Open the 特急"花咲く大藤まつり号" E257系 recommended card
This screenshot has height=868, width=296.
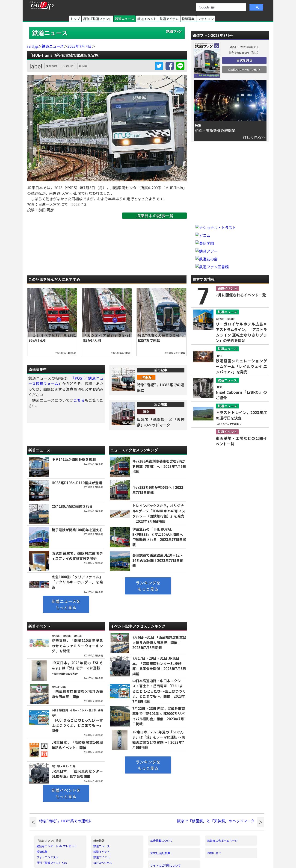pos(161,322)
